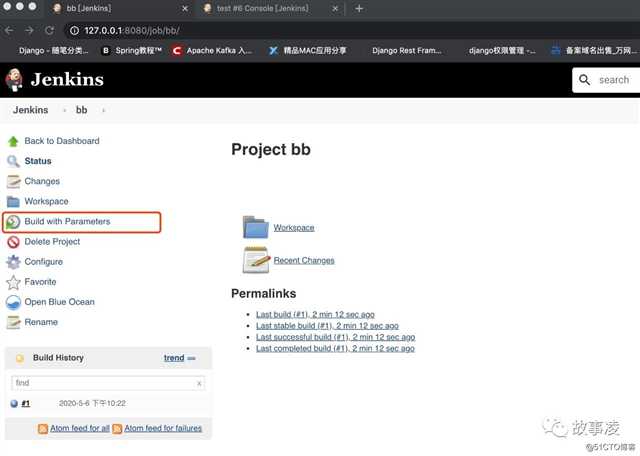Click the Recent Changes notepad icon in main panel

coord(256,260)
